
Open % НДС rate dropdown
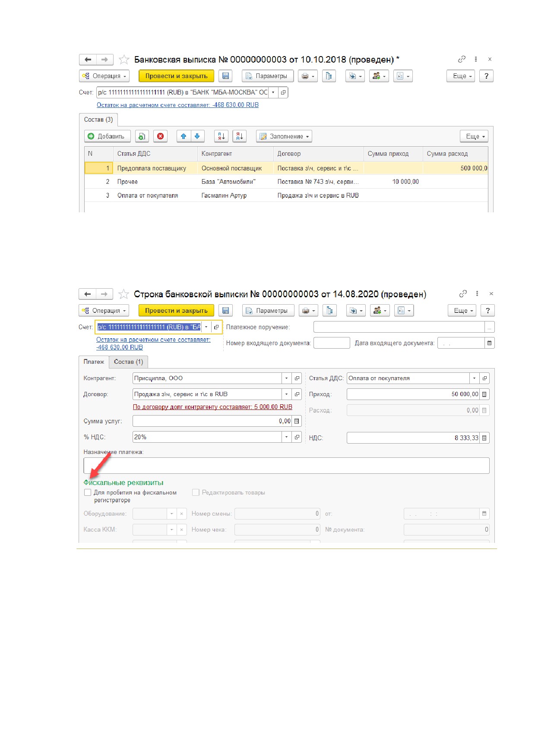(286, 437)
